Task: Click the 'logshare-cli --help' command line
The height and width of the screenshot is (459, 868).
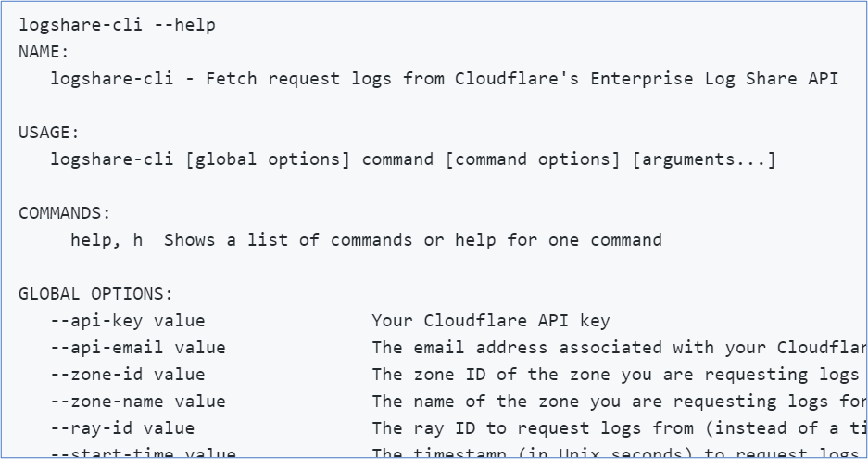Action: [x=117, y=25]
